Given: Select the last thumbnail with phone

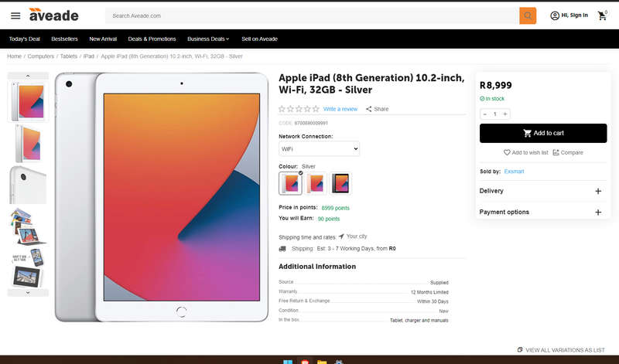Looking at the screenshot, I should [28, 267].
